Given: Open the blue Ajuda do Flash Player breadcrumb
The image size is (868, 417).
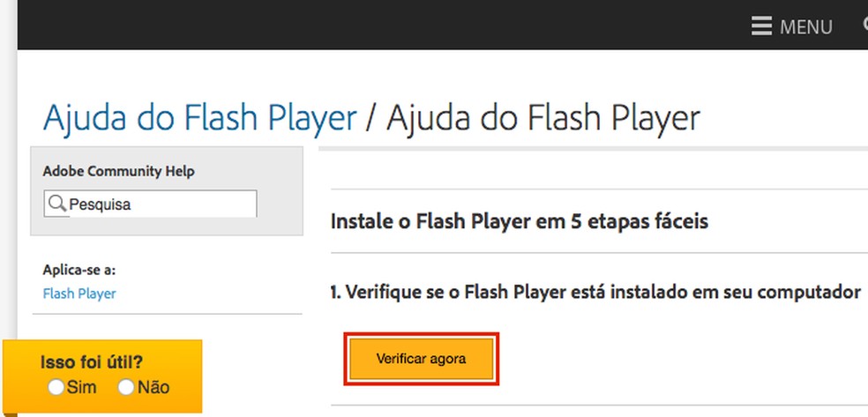Looking at the screenshot, I should click(x=199, y=117).
